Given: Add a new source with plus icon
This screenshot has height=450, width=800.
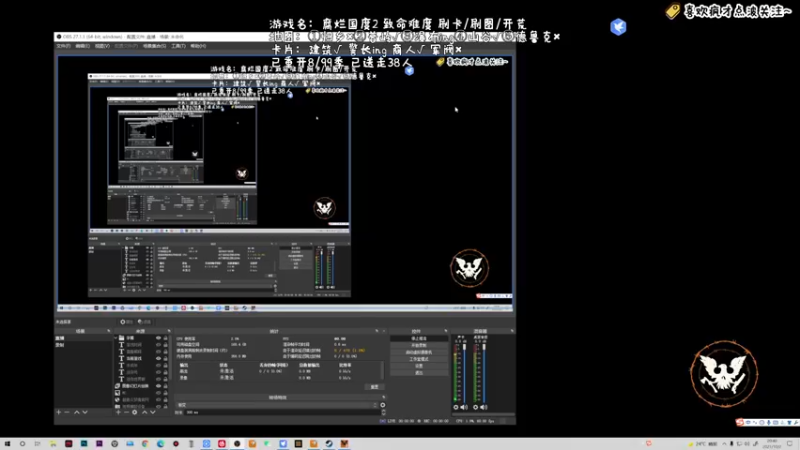Looking at the screenshot, I should pyautogui.click(x=118, y=412).
